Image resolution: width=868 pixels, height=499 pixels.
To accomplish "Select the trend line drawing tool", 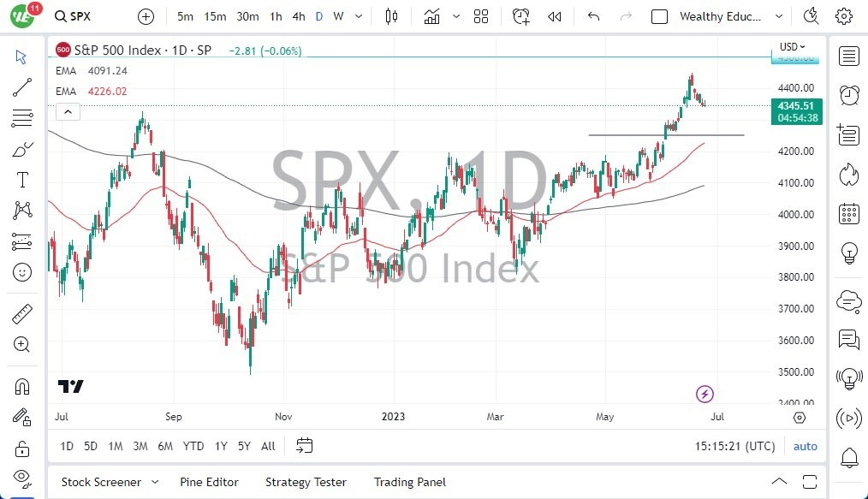I will point(22,86).
